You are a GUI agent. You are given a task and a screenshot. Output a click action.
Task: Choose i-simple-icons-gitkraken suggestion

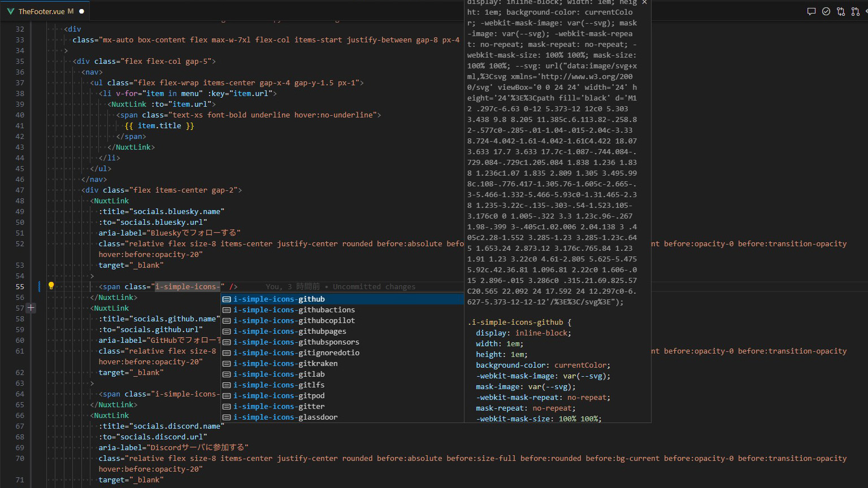pos(342,364)
